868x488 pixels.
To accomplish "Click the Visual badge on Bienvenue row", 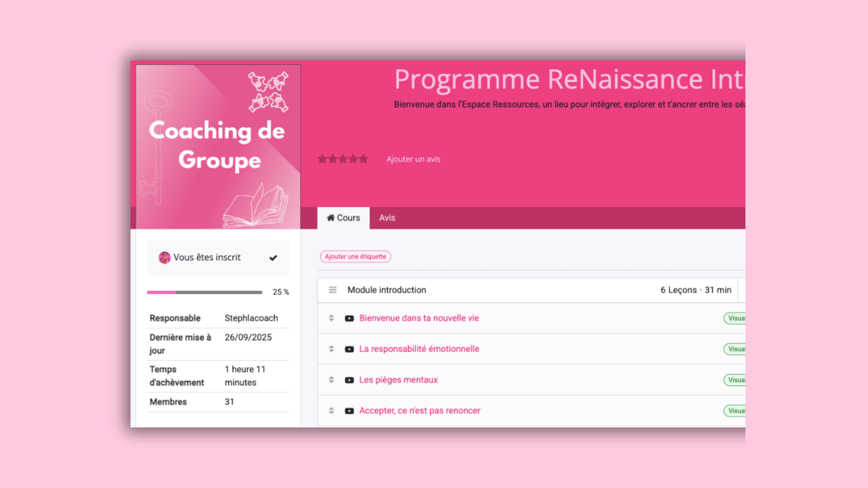I will point(734,318).
